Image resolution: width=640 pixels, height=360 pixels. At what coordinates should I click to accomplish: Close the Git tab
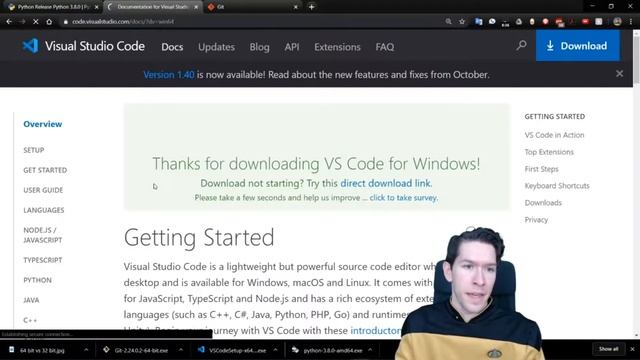(296, 7)
